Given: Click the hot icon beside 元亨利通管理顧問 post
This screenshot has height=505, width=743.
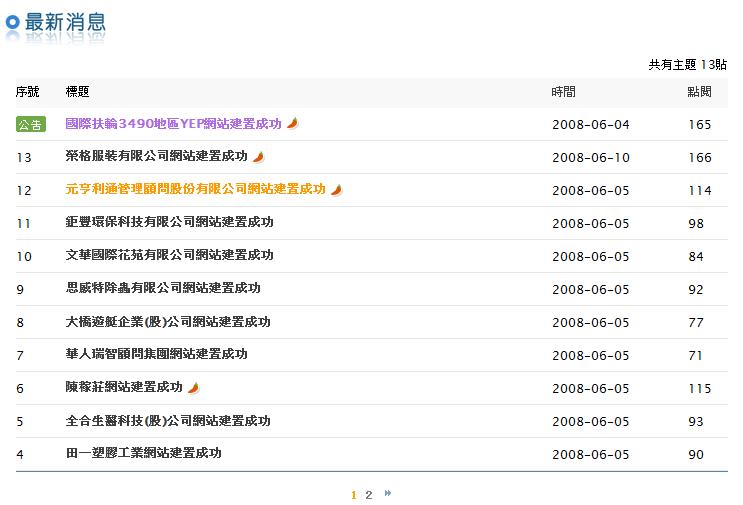Looking at the screenshot, I should 336,190.
